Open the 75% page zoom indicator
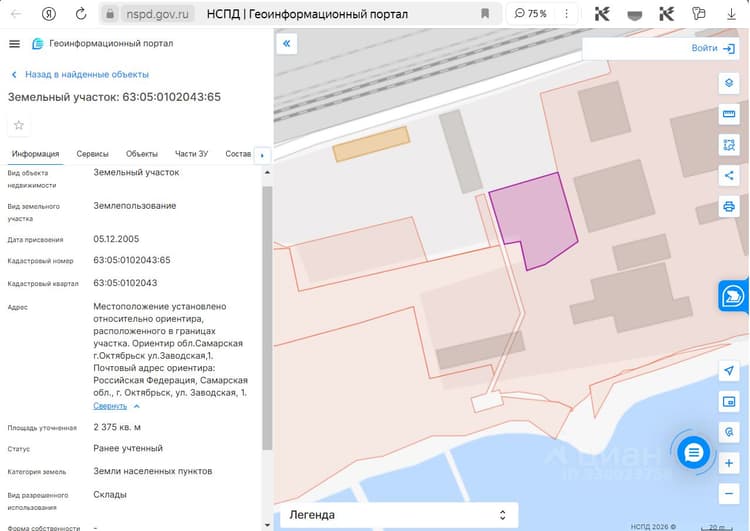The width and height of the screenshot is (750, 531). pyautogui.click(x=531, y=14)
